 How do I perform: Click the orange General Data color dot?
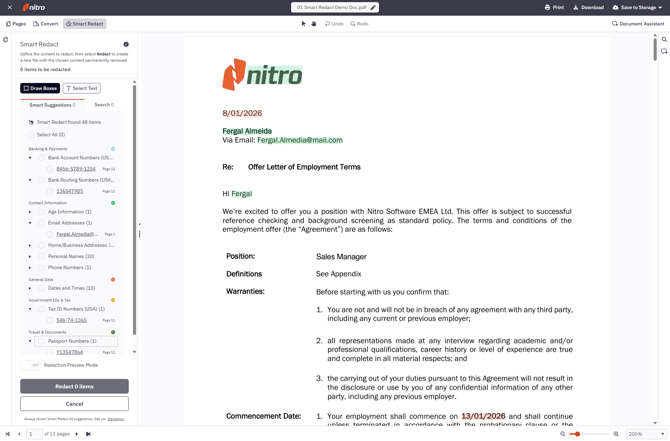tap(113, 279)
